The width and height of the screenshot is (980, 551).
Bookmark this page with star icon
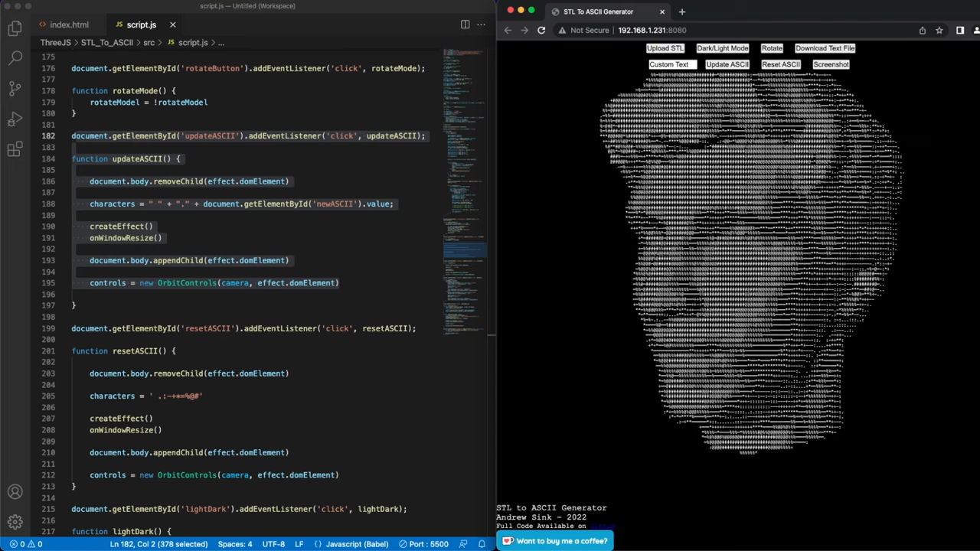pos(939,31)
